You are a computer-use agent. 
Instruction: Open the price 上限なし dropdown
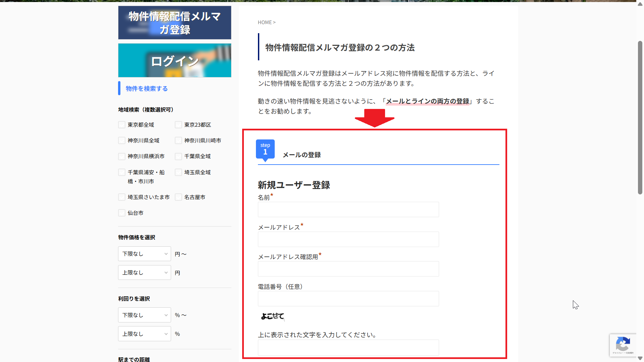click(144, 273)
